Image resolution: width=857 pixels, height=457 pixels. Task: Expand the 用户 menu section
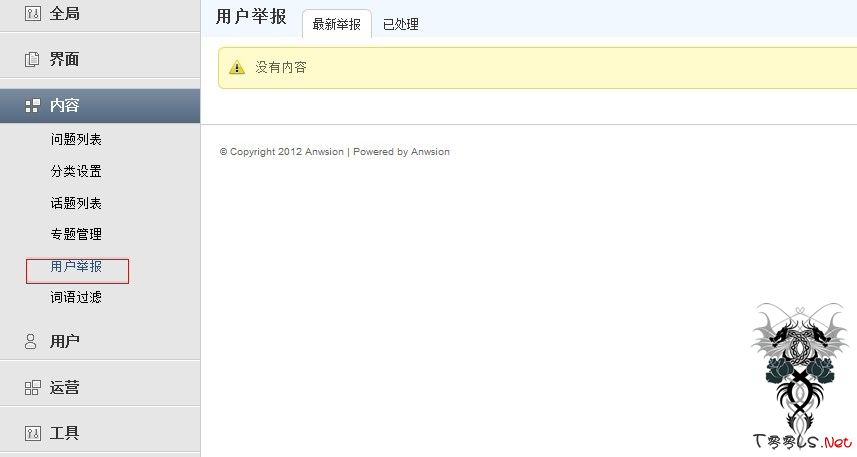(x=100, y=342)
